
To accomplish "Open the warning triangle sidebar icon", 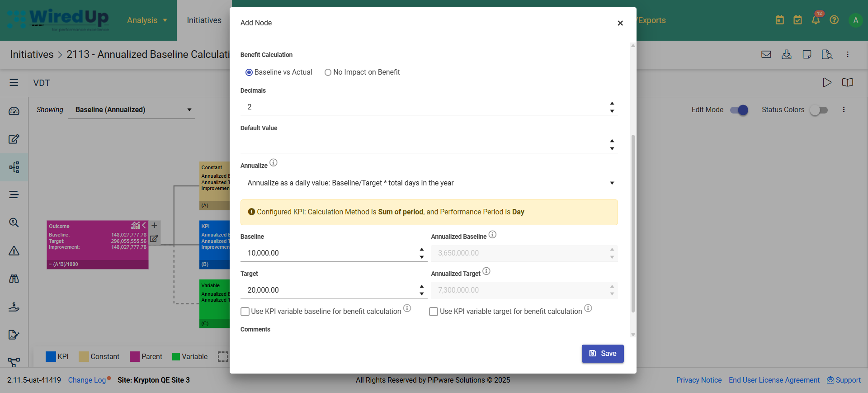I will pos(14,251).
